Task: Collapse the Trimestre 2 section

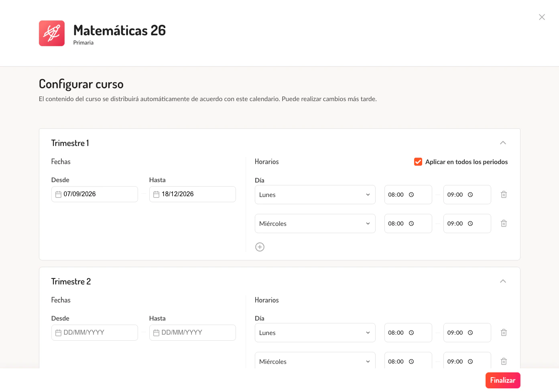Action: coord(503,281)
